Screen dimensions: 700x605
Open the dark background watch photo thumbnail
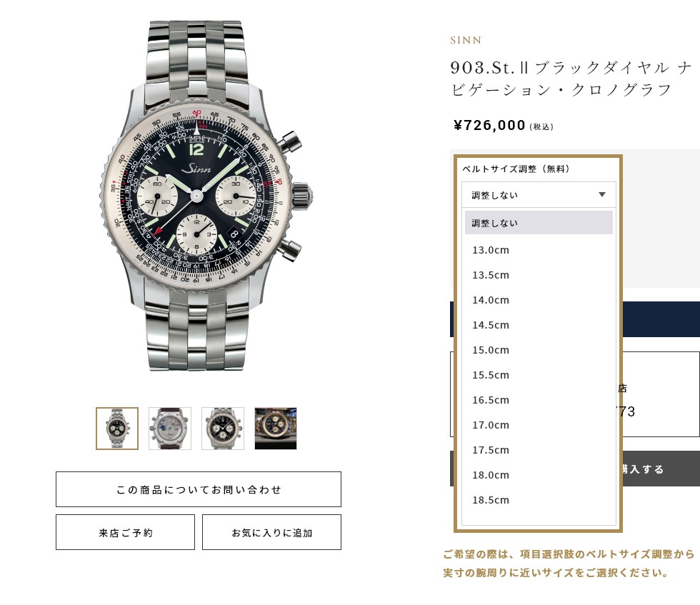click(276, 428)
